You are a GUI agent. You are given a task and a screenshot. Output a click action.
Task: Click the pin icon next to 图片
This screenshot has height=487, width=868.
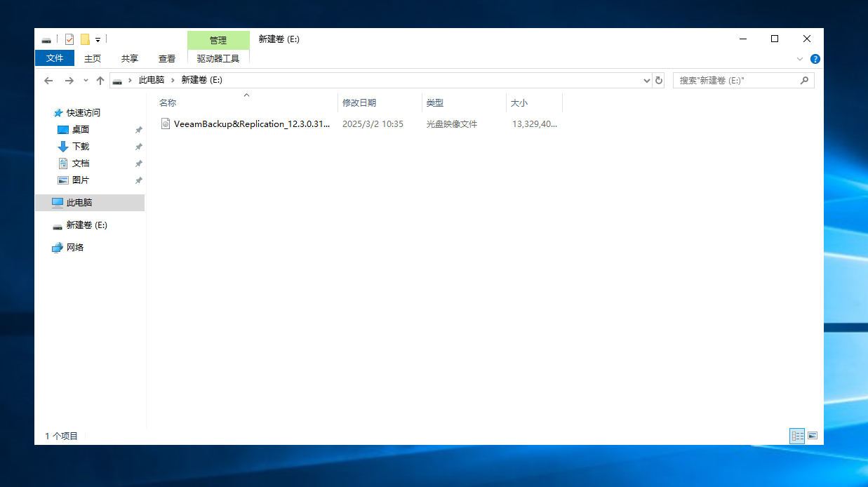point(138,180)
